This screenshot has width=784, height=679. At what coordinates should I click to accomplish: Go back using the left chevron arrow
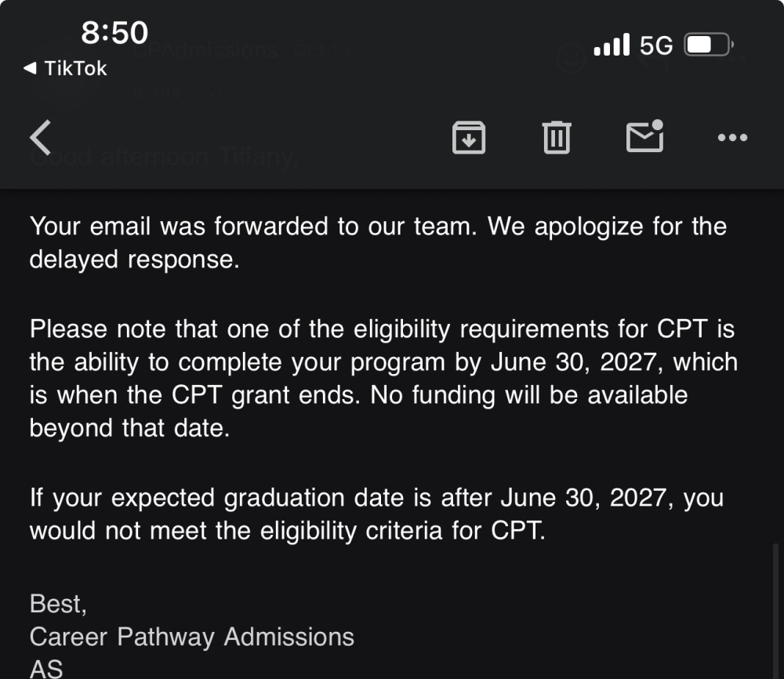41,137
